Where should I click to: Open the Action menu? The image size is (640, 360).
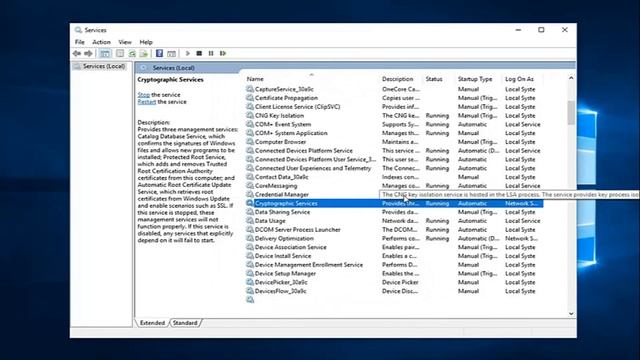(101, 42)
